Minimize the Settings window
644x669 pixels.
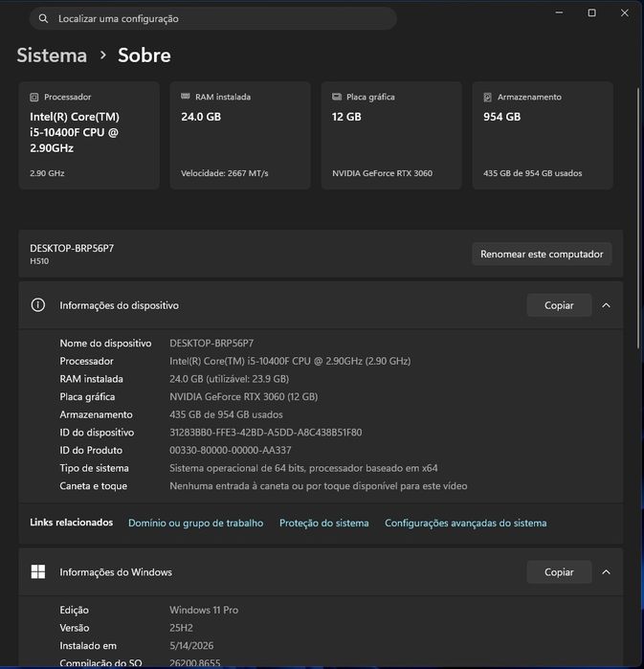point(559,12)
